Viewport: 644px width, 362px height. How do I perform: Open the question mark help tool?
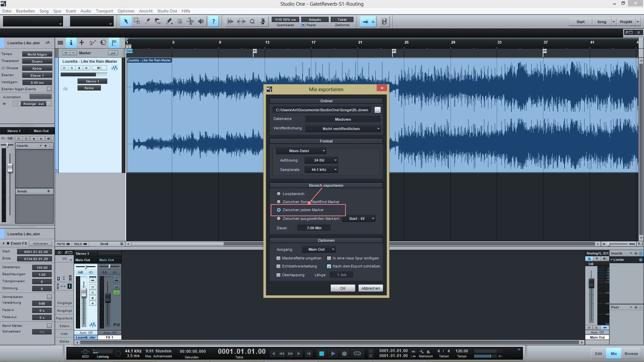click(x=213, y=21)
